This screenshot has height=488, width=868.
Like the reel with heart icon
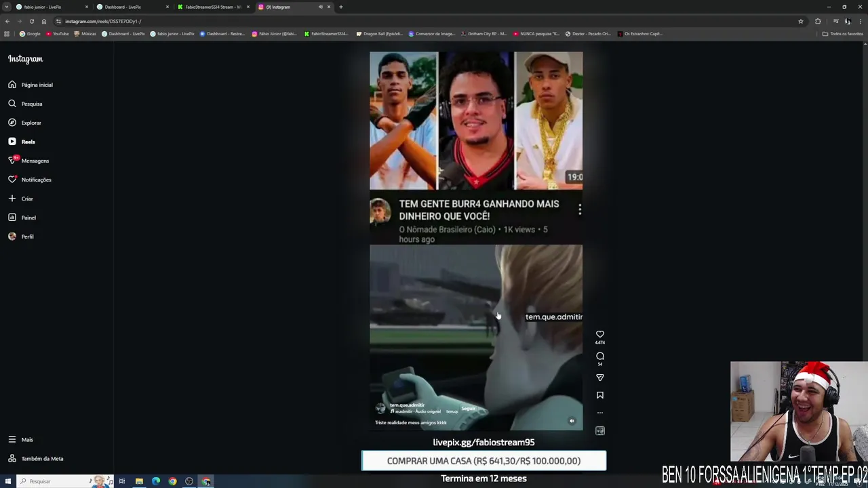coord(600,334)
